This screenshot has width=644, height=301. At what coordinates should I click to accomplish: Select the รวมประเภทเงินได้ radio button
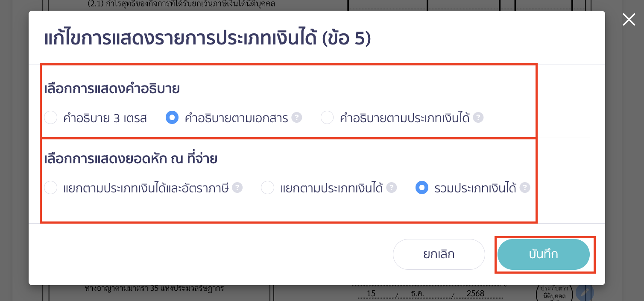click(422, 187)
